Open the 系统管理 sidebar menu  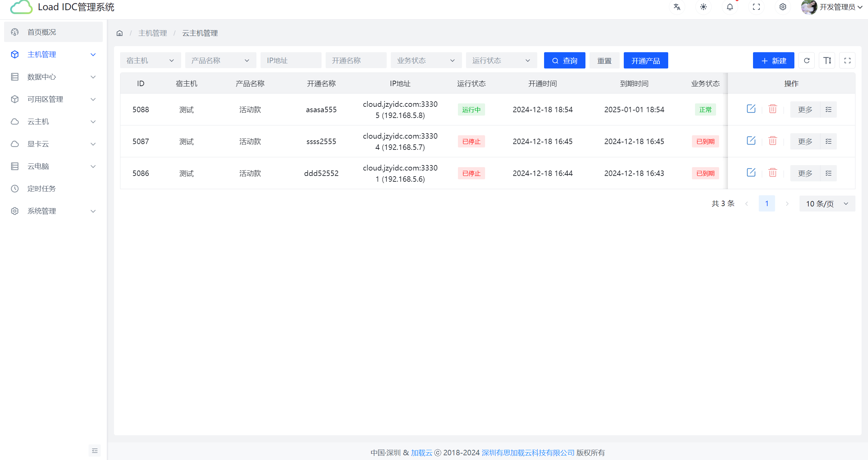53,211
